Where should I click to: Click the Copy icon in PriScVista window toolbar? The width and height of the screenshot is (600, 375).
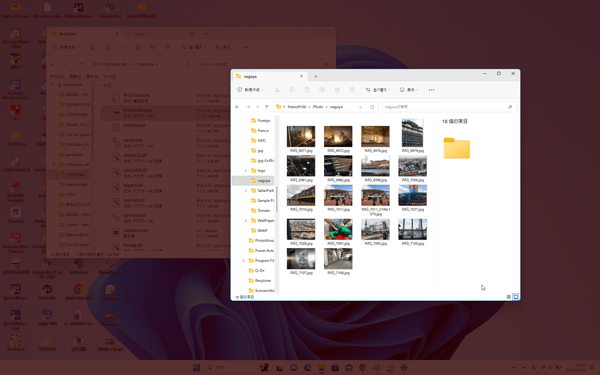click(x=108, y=47)
